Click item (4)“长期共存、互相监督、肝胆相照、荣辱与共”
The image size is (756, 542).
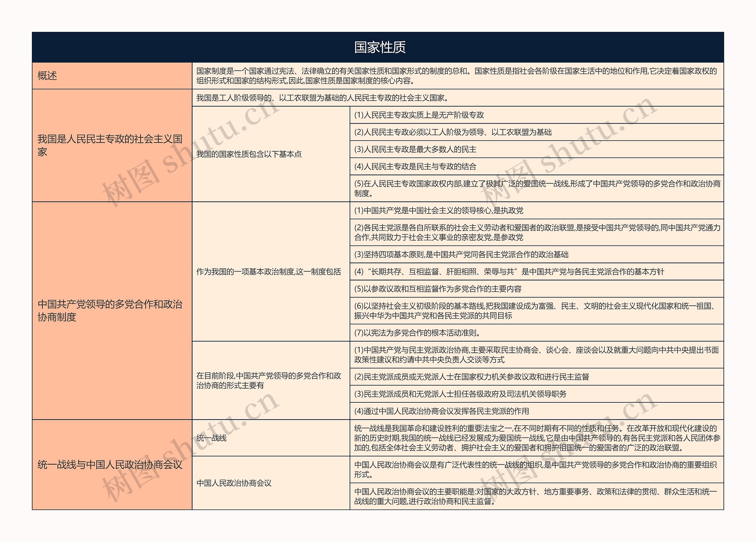pos(537,272)
